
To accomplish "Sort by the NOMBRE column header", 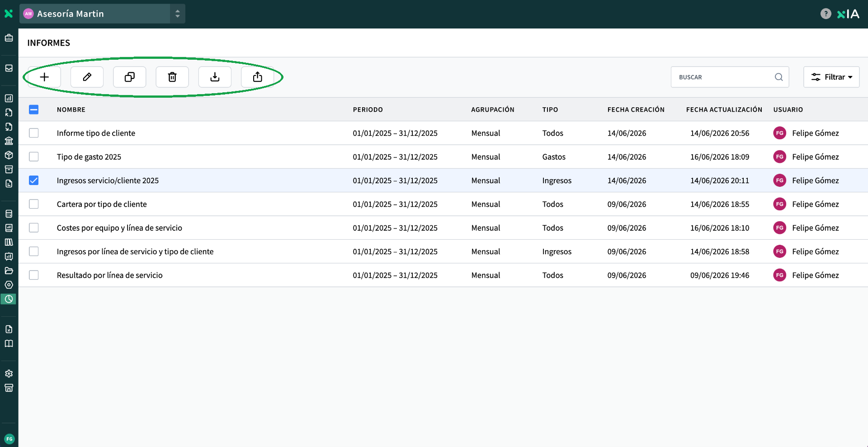I will (71, 109).
